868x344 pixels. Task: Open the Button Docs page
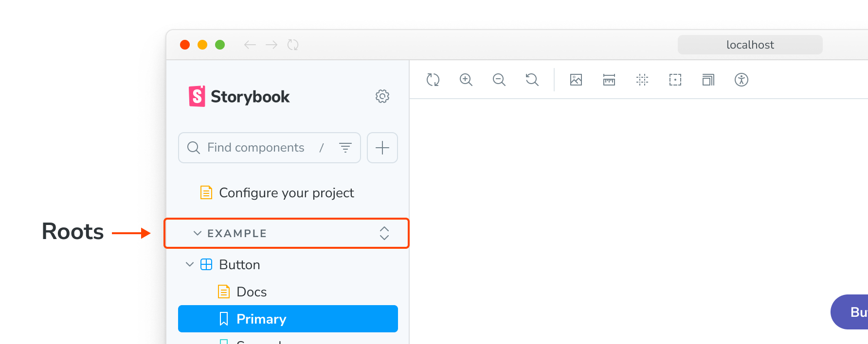(251, 292)
